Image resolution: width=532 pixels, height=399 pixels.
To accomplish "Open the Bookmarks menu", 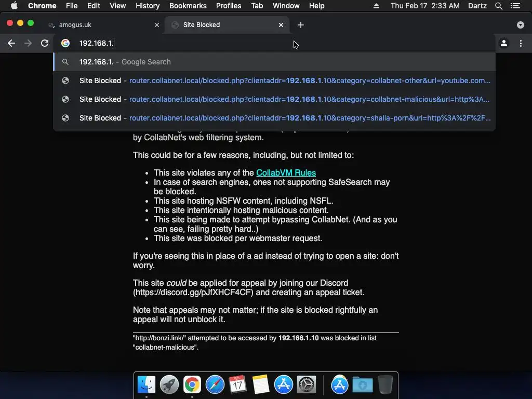I will point(188,6).
